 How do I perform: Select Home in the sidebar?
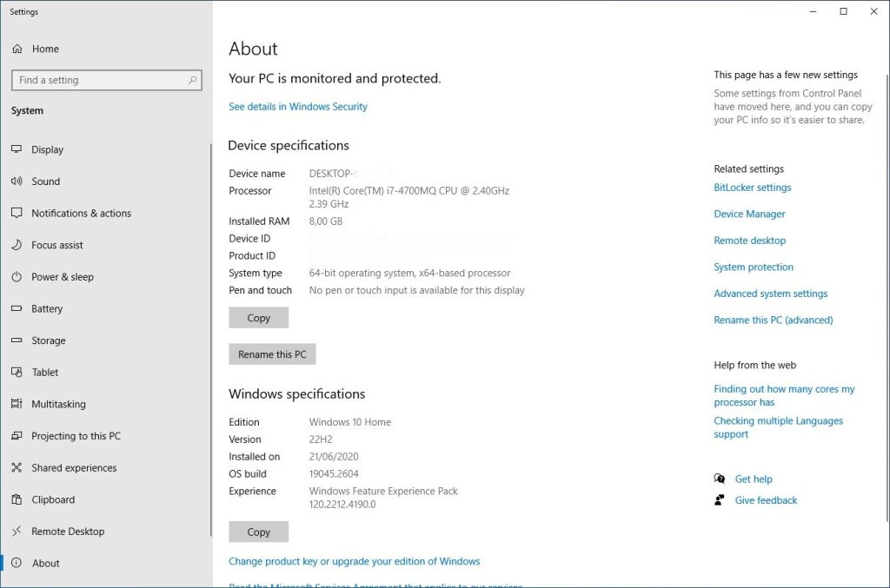[x=105, y=49]
